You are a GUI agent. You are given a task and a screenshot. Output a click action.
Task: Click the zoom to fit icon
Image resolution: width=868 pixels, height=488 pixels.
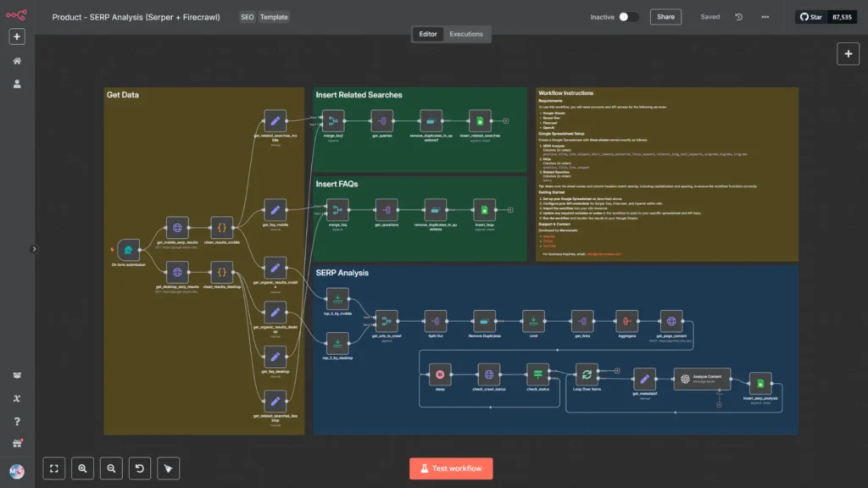54,469
